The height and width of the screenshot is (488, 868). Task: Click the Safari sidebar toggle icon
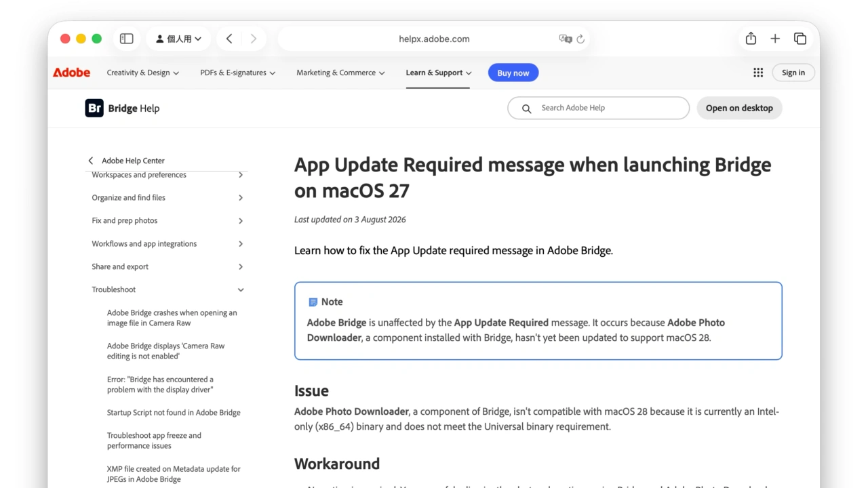(x=126, y=39)
